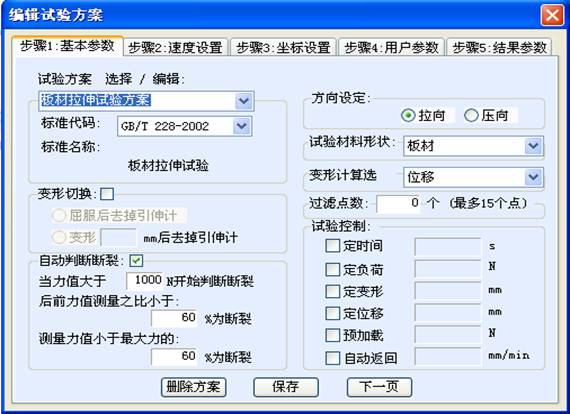Expand the 变形计算选 位移 dropdown

(x=533, y=177)
